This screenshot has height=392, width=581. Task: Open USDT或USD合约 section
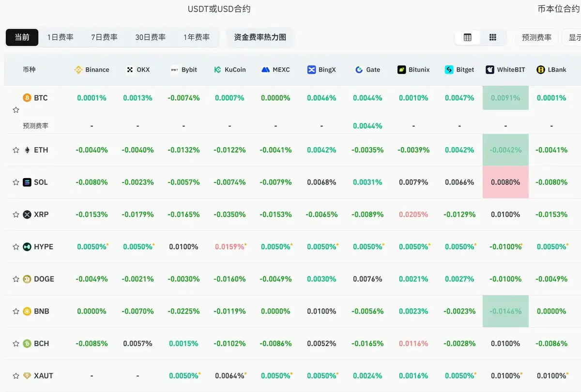coord(219,9)
